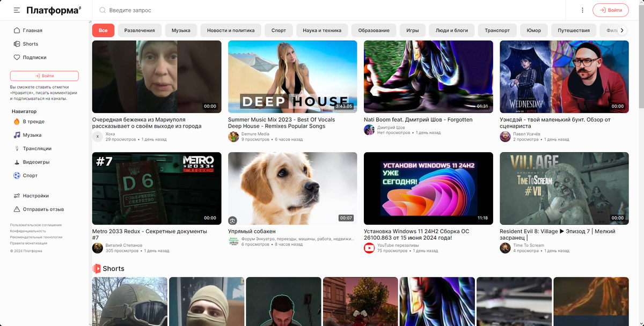Click the Павел Усачёв channel avatar
Image resolution: width=644 pixels, height=326 pixels.
tap(505, 136)
